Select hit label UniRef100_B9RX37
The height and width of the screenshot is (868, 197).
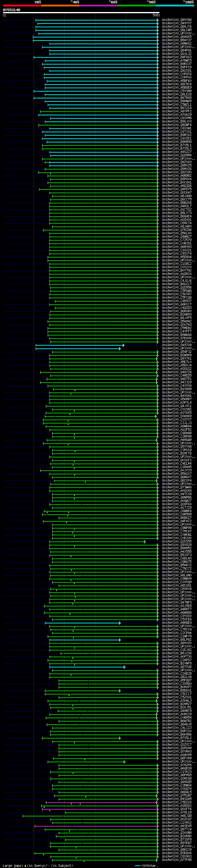[x=177, y=64]
